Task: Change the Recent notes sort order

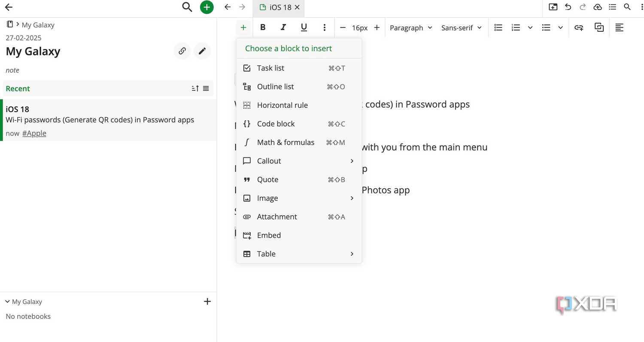Action: [195, 89]
